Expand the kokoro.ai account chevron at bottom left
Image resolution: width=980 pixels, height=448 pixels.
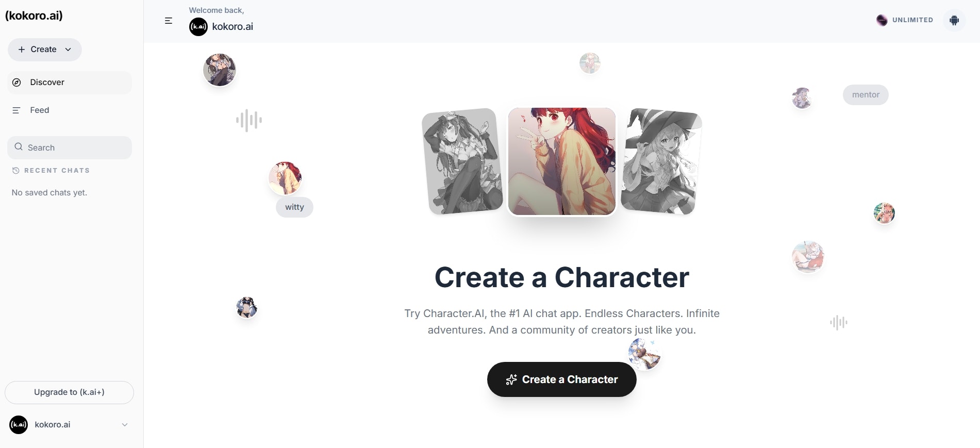pyautogui.click(x=124, y=425)
